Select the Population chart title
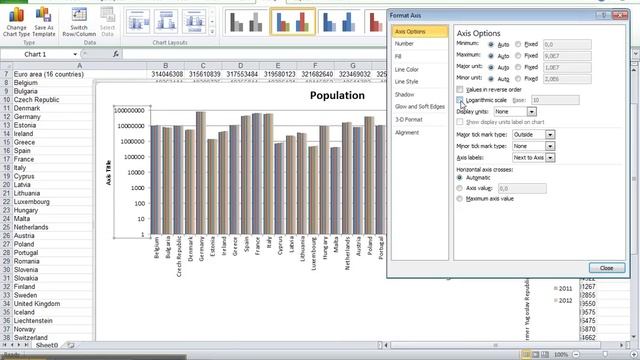Image resolution: width=640 pixels, height=360 pixels. (337, 96)
